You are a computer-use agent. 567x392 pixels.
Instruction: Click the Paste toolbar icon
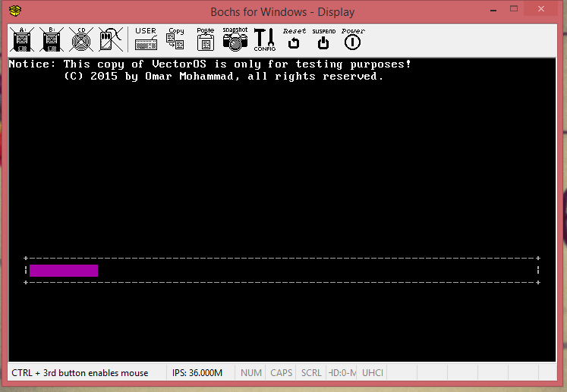point(206,39)
